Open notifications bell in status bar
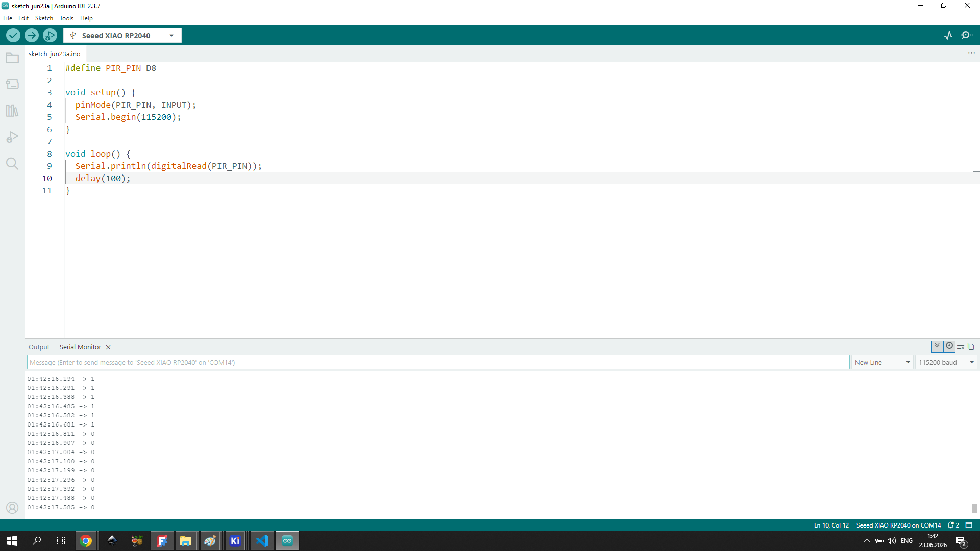The height and width of the screenshot is (551, 980). pos(953,525)
